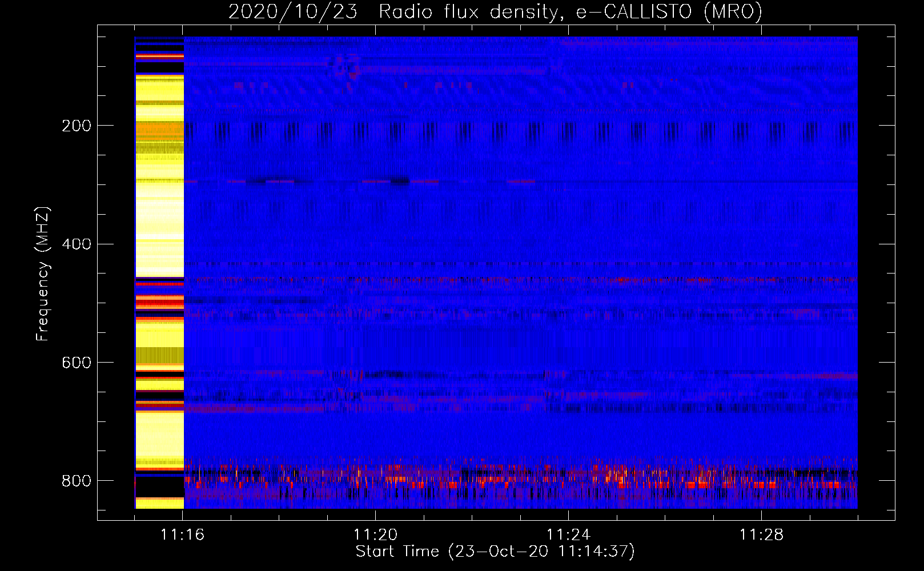Click the 800 frequency tick label
This screenshot has width=924, height=571.
(x=77, y=481)
